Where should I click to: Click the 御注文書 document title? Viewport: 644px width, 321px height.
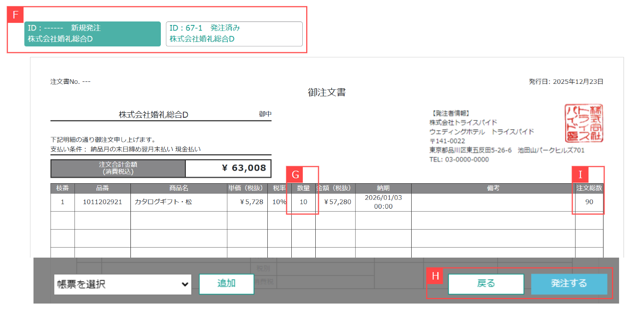pos(327,92)
